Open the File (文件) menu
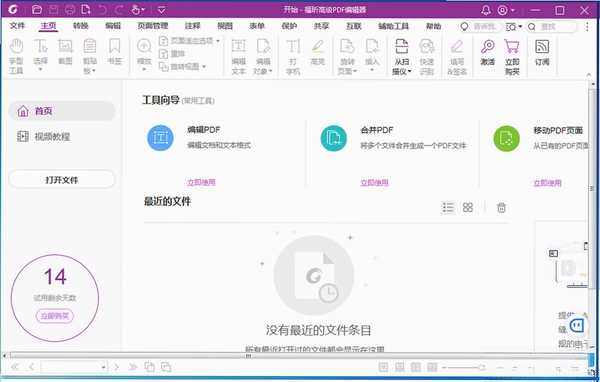 [x=17, y=26]
